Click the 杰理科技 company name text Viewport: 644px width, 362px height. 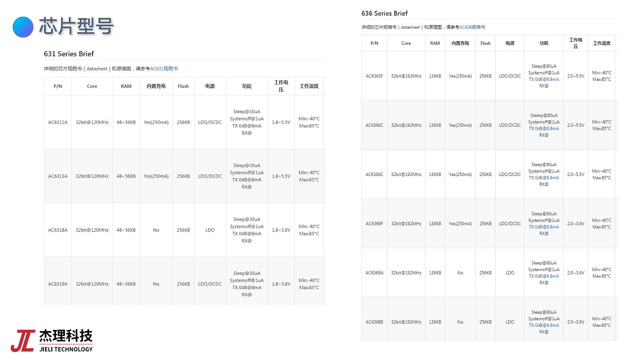[x=66, y=336]
